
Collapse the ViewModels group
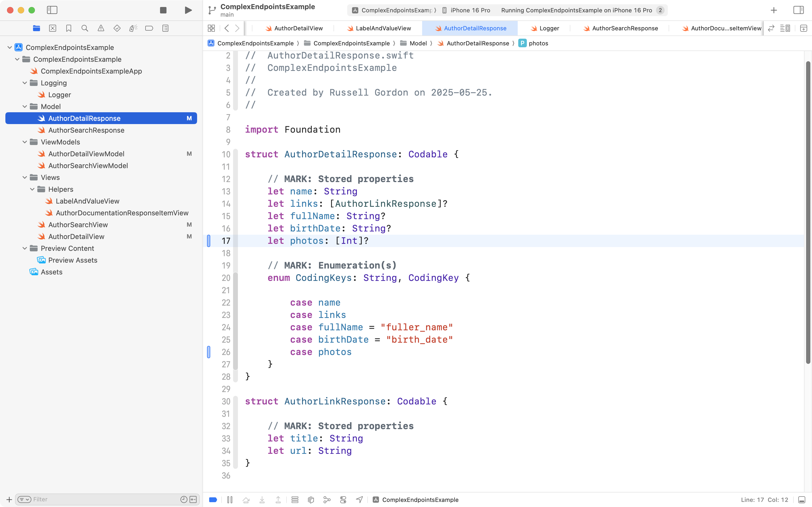[24, 142]
